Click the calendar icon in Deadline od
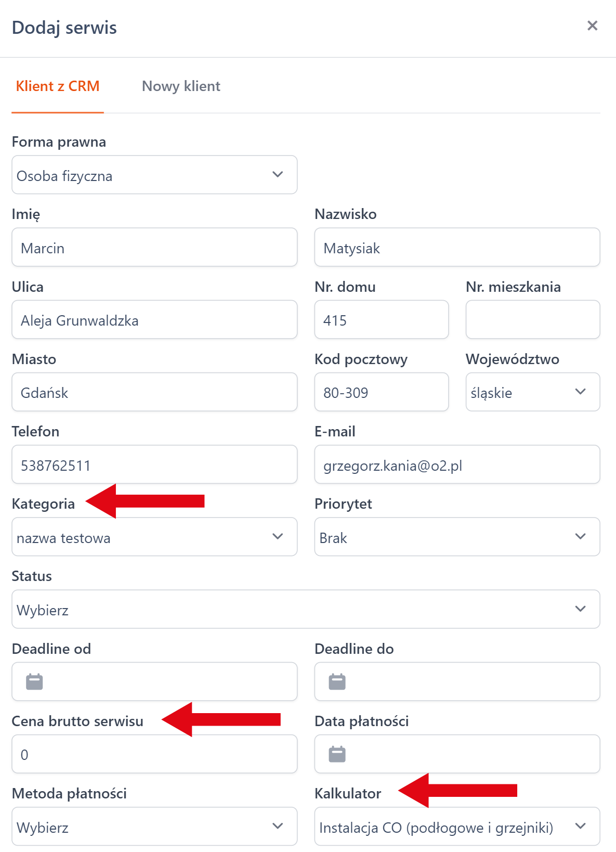 [x=34, y=681]
